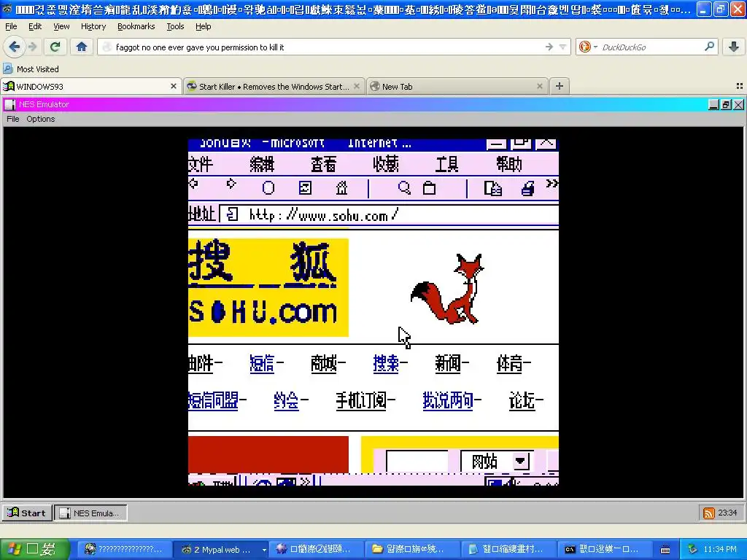Open the History menu
747x560 pixels.
[93, 26]
